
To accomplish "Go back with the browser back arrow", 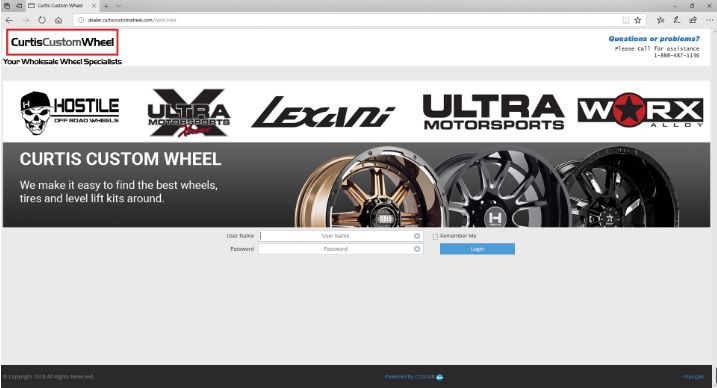I will point(9,20).
